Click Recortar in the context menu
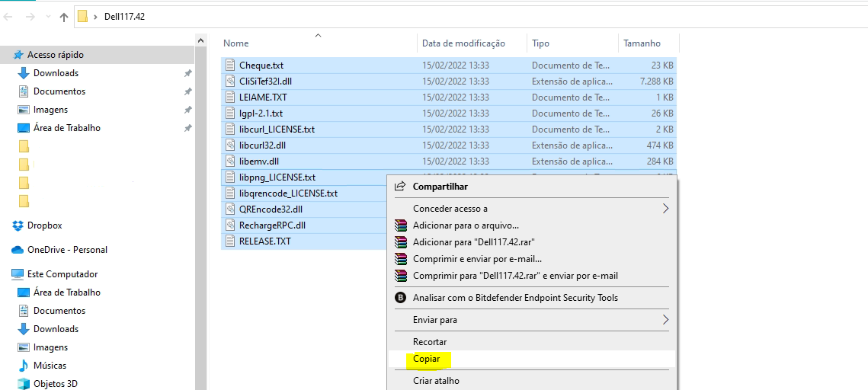Viewport: 868px width, 390px height. tap(430, 342)
